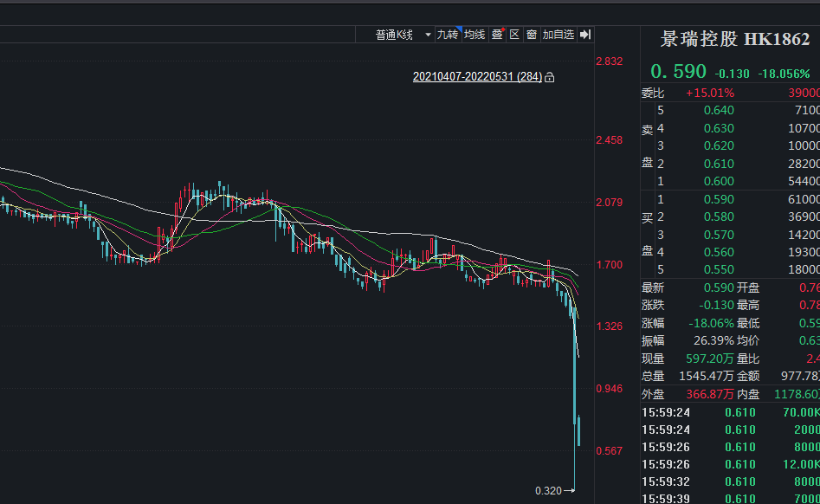Image resolution: width=820 pixels, height=504 pixels.
Task: Click the 委比 +15.01% row
Action: coord(710,93)
